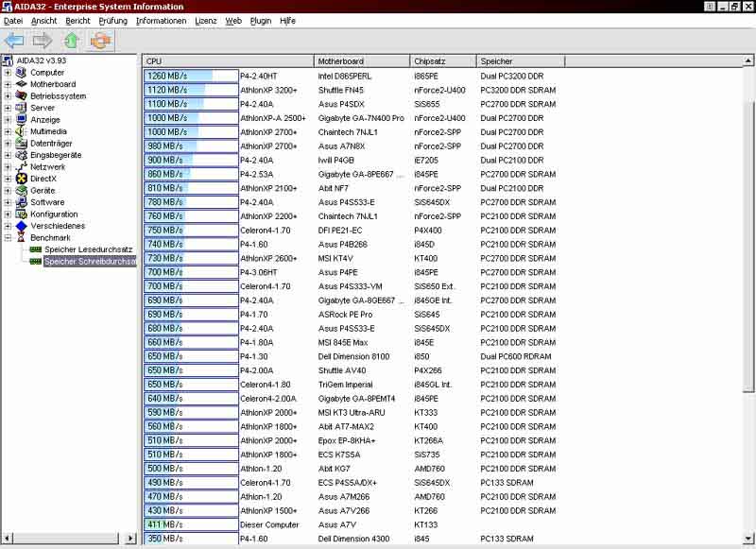This screenshot has height=549, width=756.
Task: Select the Dell Dimension 8100 entry
Action: pyautogui.click(x=353, y=356)
